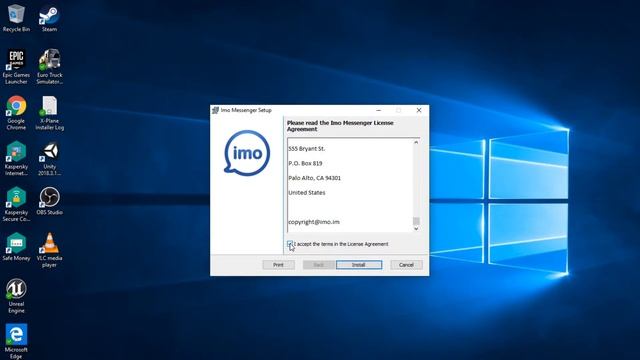
Task: Select the Microsoft Edge desktop icon
Action: pos(16,341)
